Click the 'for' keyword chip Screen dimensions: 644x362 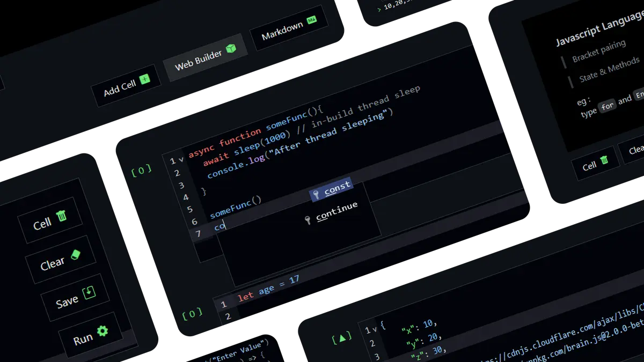click(x=608, y=106)
